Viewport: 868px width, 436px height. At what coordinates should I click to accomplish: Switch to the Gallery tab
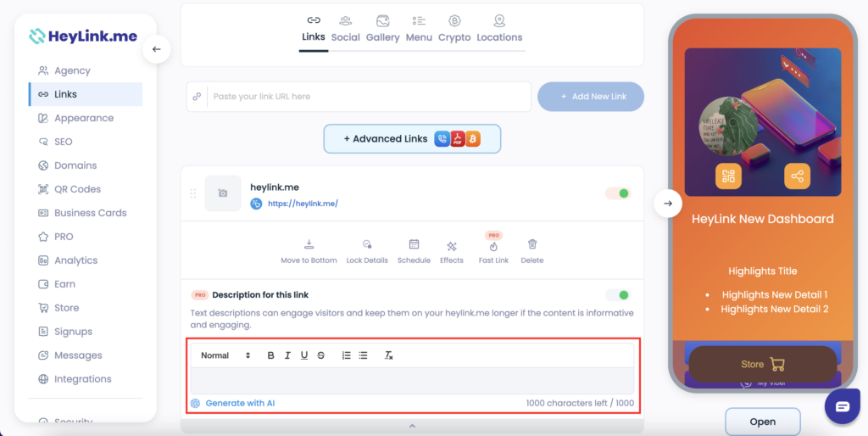click(x=382, y=30)
